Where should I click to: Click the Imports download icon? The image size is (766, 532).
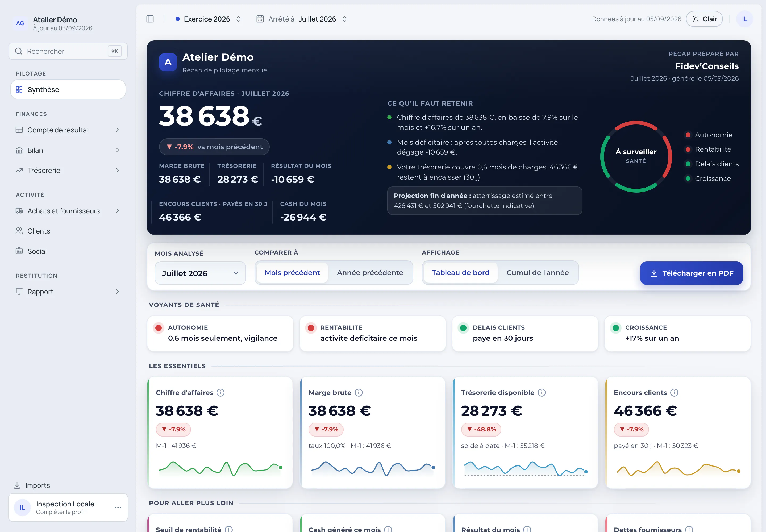(17, 485)
